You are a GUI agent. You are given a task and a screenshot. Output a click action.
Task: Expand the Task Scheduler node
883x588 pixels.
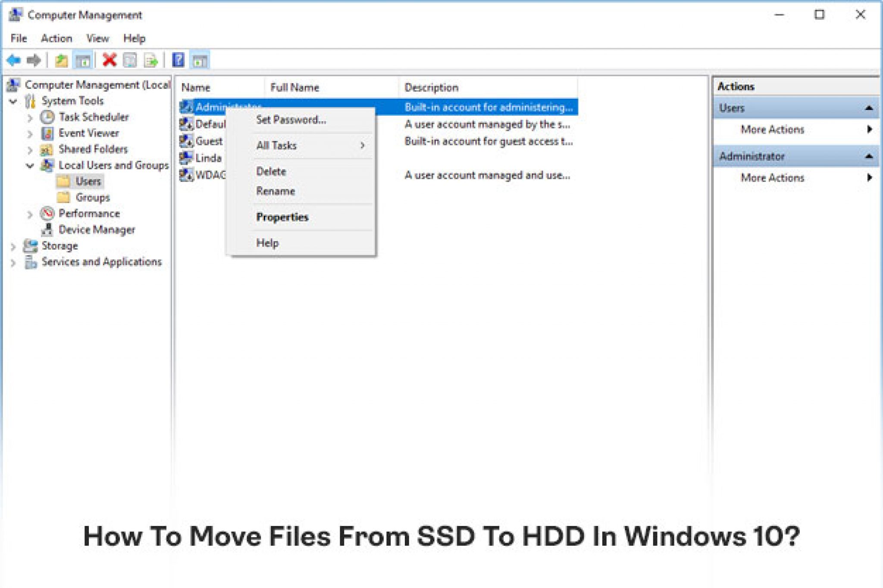click(x=30, y=118)
